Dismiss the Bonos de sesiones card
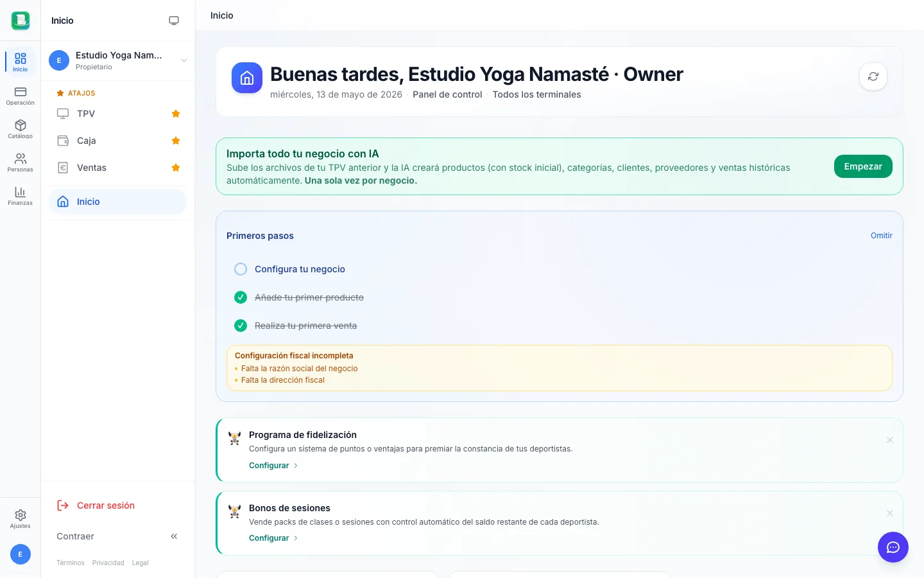The image size is (924, 578). click(x=890, y=513)
